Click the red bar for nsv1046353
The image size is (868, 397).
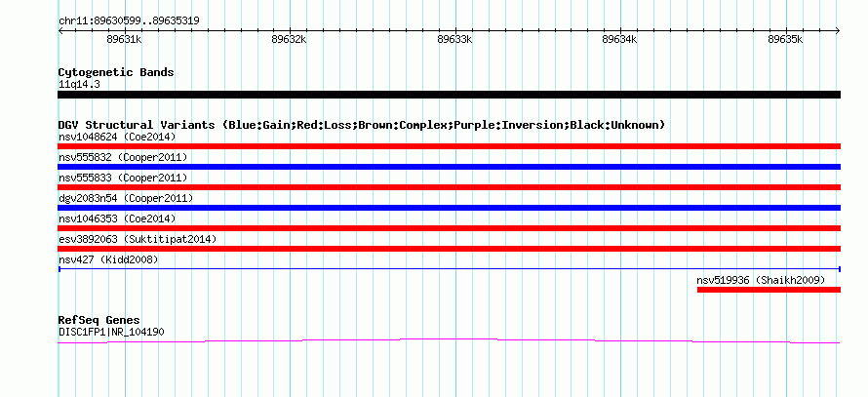coord(449,228)
